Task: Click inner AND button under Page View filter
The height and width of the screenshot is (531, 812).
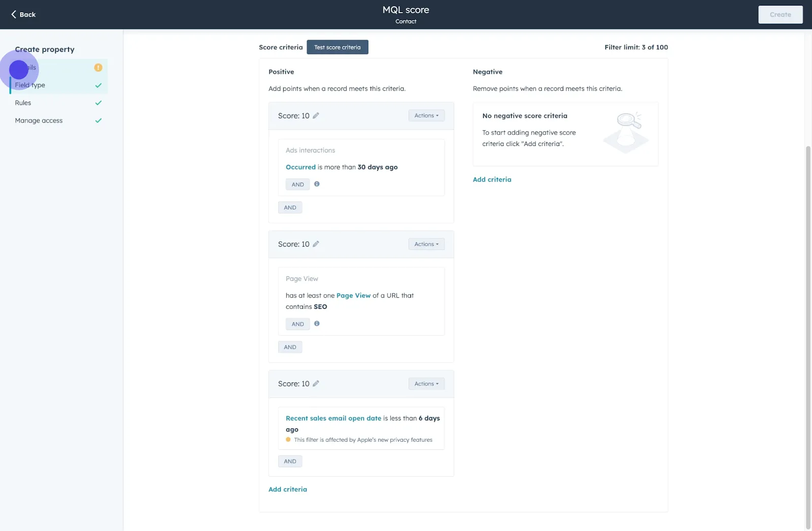Action: pyautogui.click(x=298, y=324)
